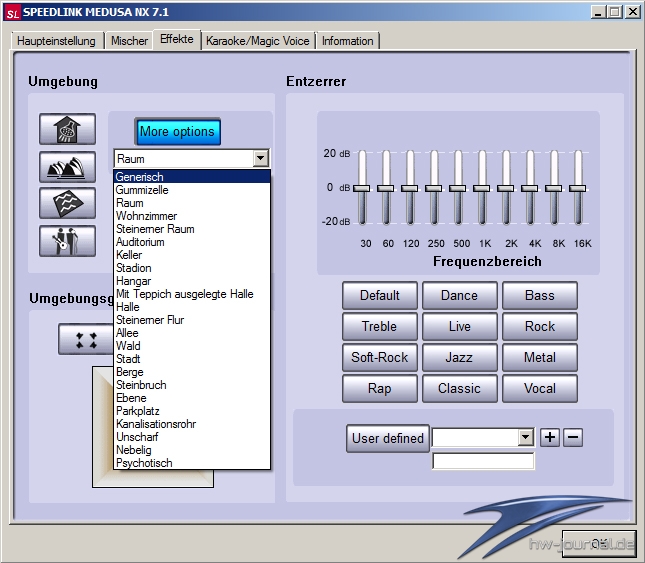645x563 pixels.
Task: Select Halle in the dropdown list
Action: [192, 307]
